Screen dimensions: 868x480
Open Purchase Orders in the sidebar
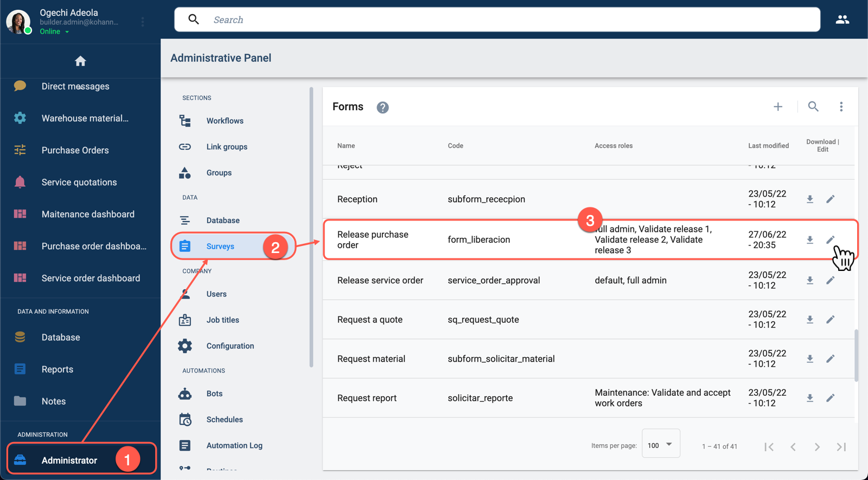click(x=75, y=150)
